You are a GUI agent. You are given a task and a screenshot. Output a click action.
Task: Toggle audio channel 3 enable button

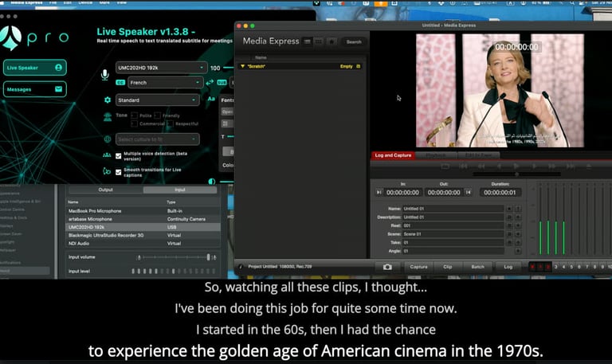pyautogui.click(x=555, y=267)
